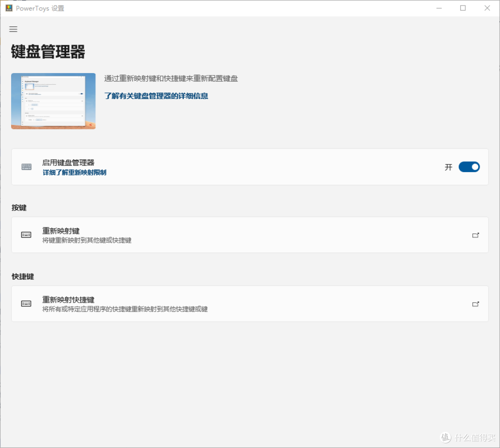Maximize the PowerToys 设置 window

coord(463,8)
